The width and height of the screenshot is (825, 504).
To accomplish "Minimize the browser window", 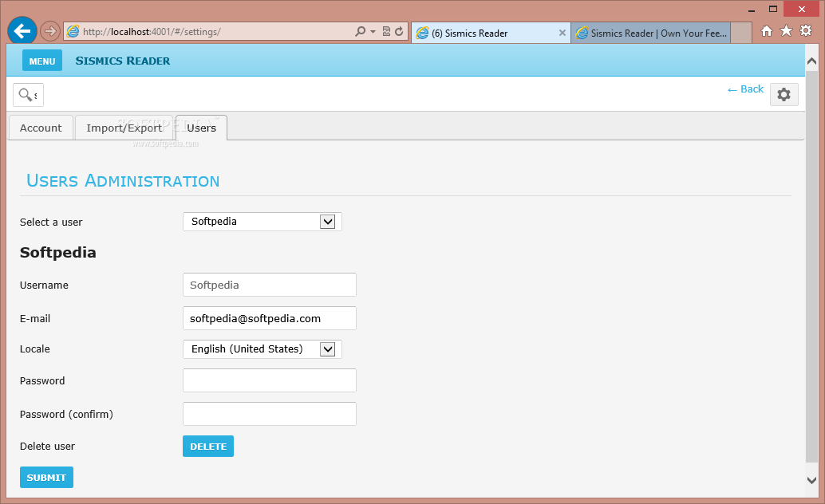I will click(x=752, y=9).
